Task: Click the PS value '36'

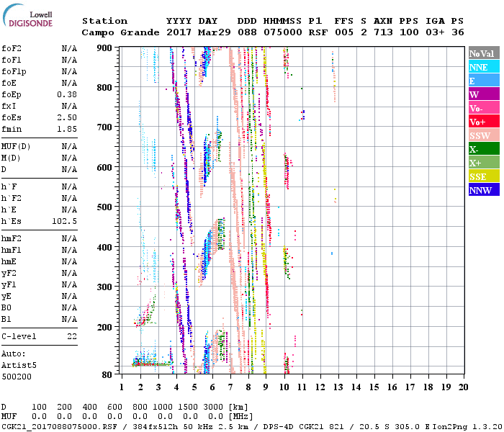Action: [458, 32]
